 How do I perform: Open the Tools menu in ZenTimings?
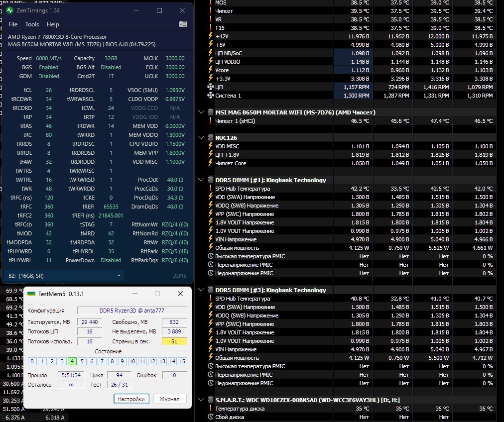tap(32, 24)
